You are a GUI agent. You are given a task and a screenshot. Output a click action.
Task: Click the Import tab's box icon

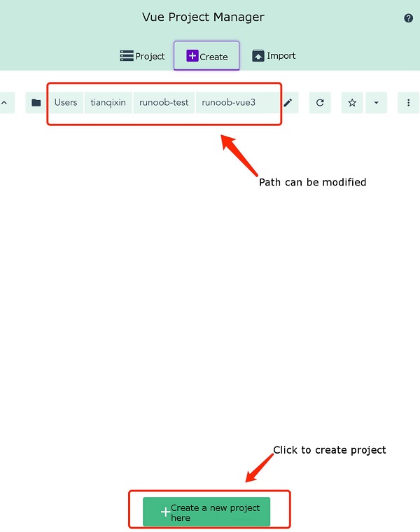pos(258,56)
